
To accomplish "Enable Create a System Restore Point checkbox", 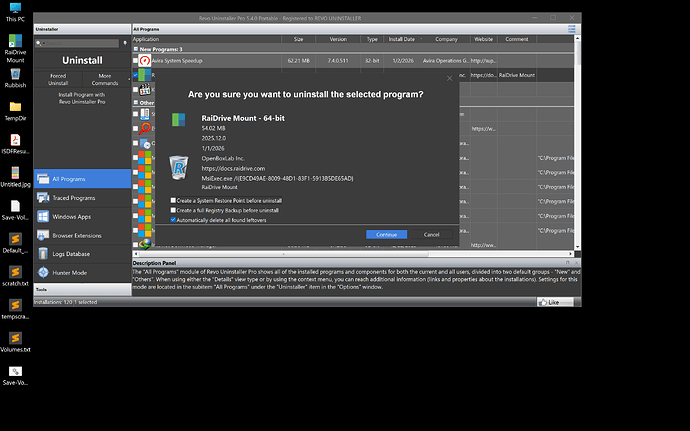I will [x=173, y=201].
